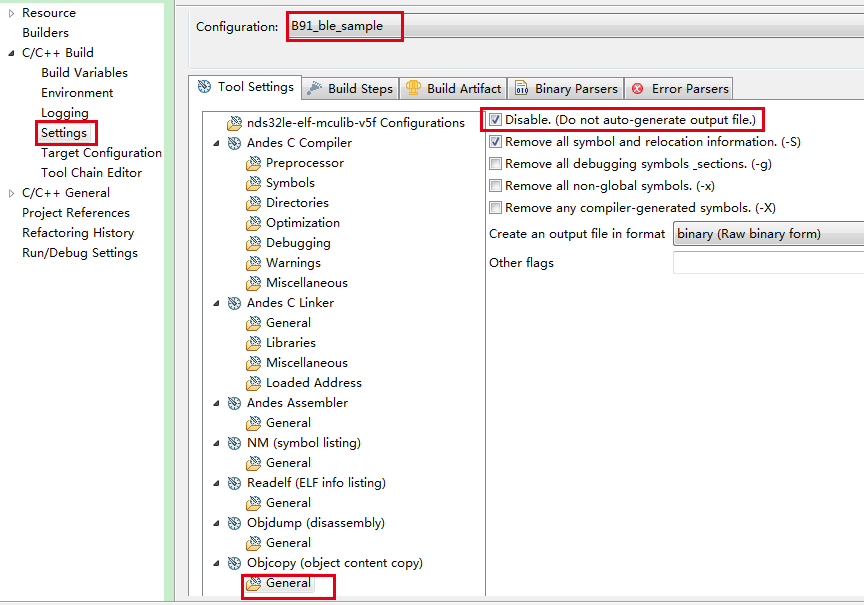Click the Objdump tool icon
This screenshot has height=605, width=864.
click(x=235, y=523)
